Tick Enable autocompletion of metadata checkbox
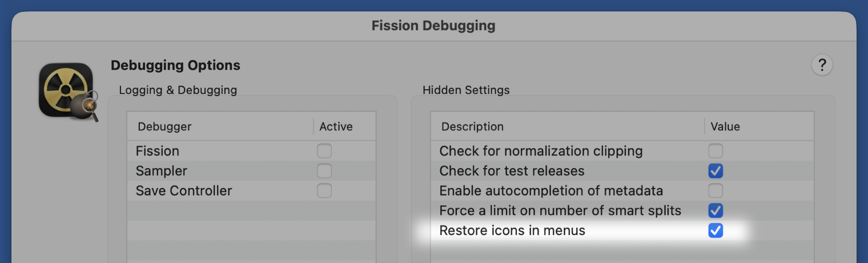This screenshot has height=263, width=868. click(716, 191)
